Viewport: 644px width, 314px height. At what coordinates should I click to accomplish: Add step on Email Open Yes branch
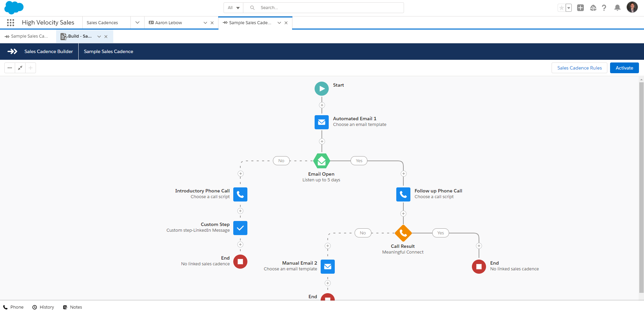point(404,174)
